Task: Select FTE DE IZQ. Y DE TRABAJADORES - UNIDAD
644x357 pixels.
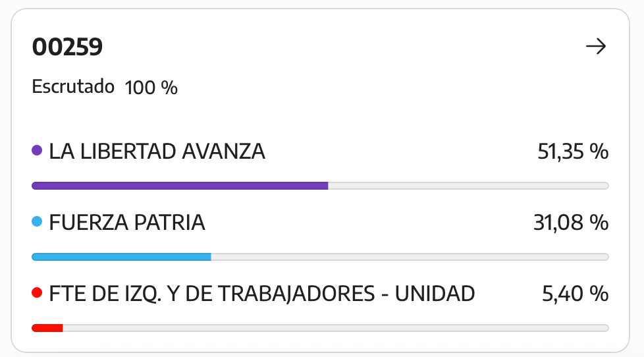Action: [x=261, y=294]
